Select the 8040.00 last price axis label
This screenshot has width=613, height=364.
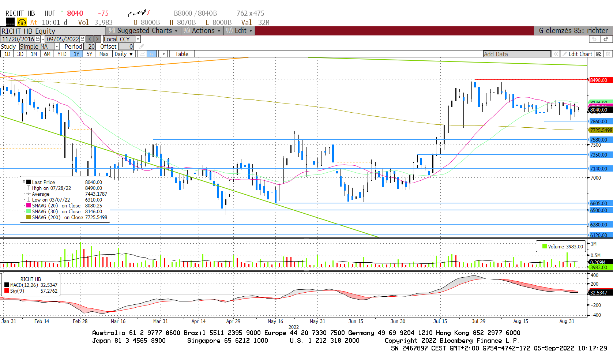tap(600, 110)
